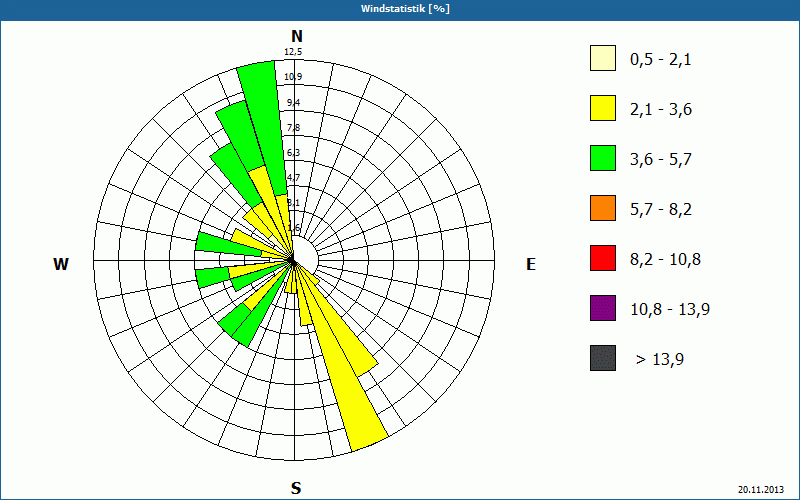
Task: Click the date 20.11.2013
Action: tap(760, 489)
